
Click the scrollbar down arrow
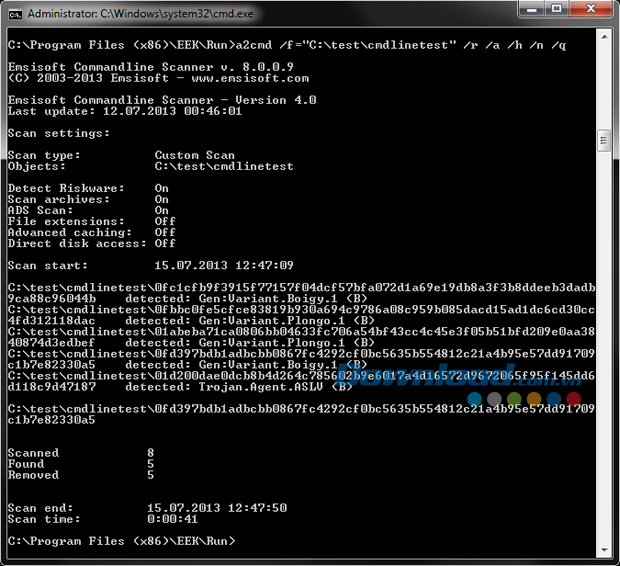click(604, 550)
